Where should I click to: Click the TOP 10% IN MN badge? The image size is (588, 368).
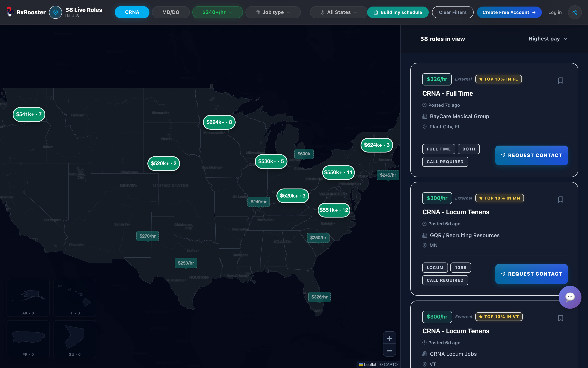500,198
